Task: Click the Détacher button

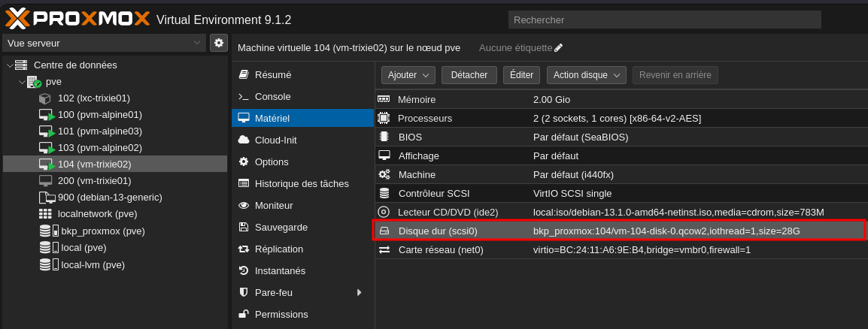Action: [469, 75]
